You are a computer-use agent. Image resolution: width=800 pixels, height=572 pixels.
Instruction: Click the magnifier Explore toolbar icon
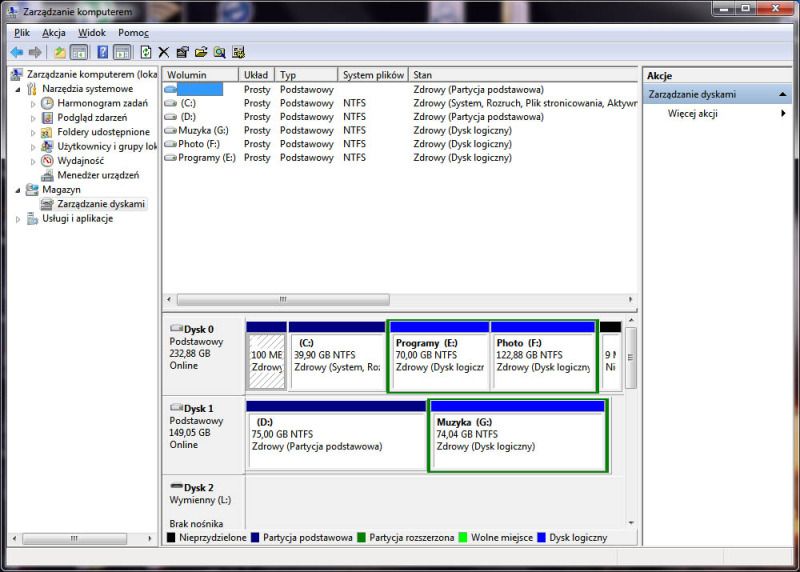[219, 52]
